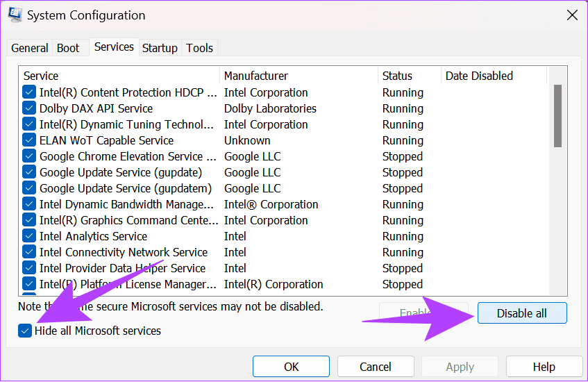Viewport: 588px width, 382px height.
Task: Close the System Configuration window
Action: (x=571, y=15)
